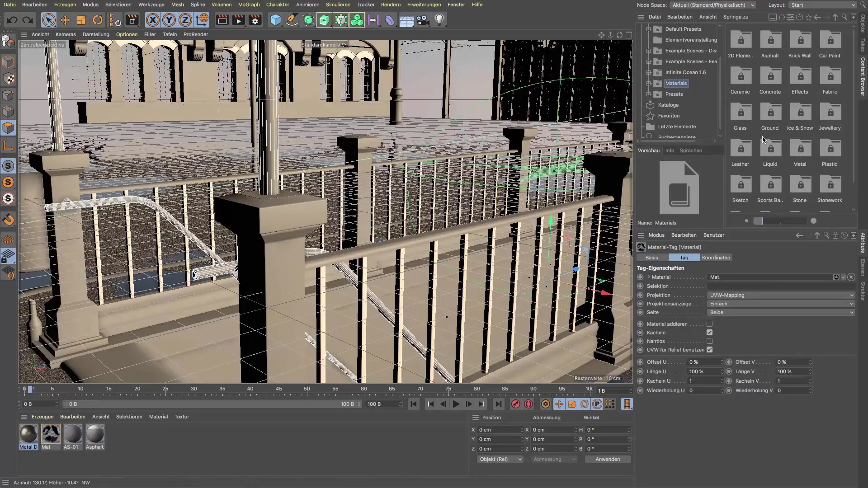Click the Anwenden button
This screenshot has width=868, height=488.
tap(608, 459)
